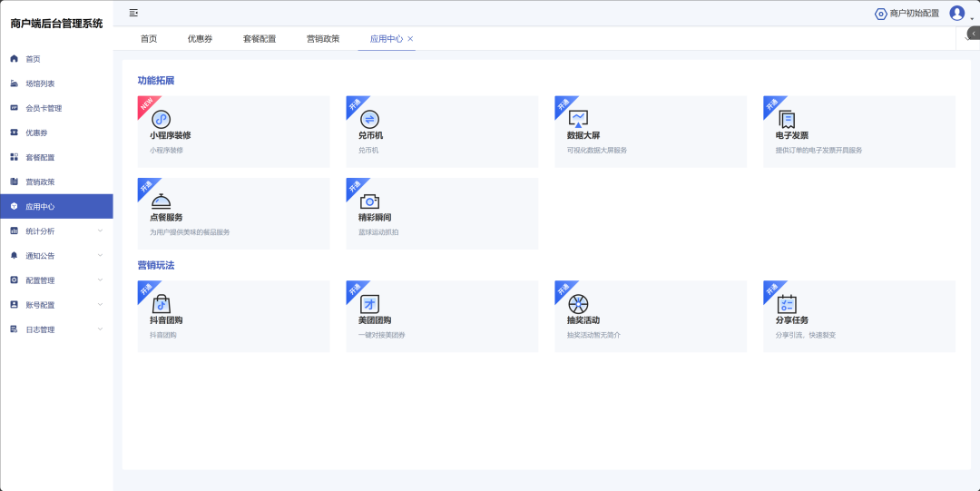Click the 小程序装修 app icon
The height and width of the screenshot is (491, 980).
[x=161, y=119]
